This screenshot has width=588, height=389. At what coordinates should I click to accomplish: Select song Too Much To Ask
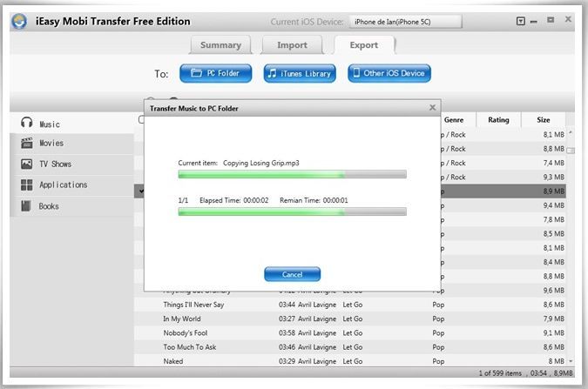(x=190, y=347)
